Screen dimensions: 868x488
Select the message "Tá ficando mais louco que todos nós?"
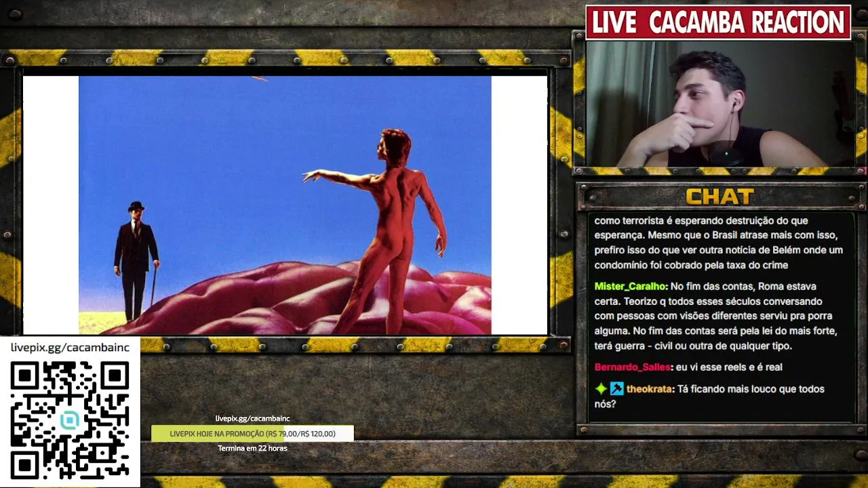pyautogui.click(x=709, y=396)
